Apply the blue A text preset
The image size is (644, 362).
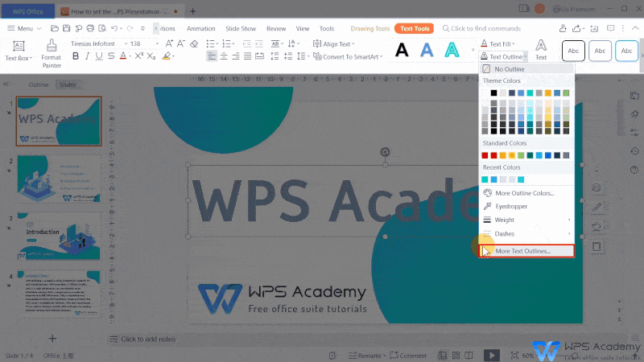(x=427, y=50)
